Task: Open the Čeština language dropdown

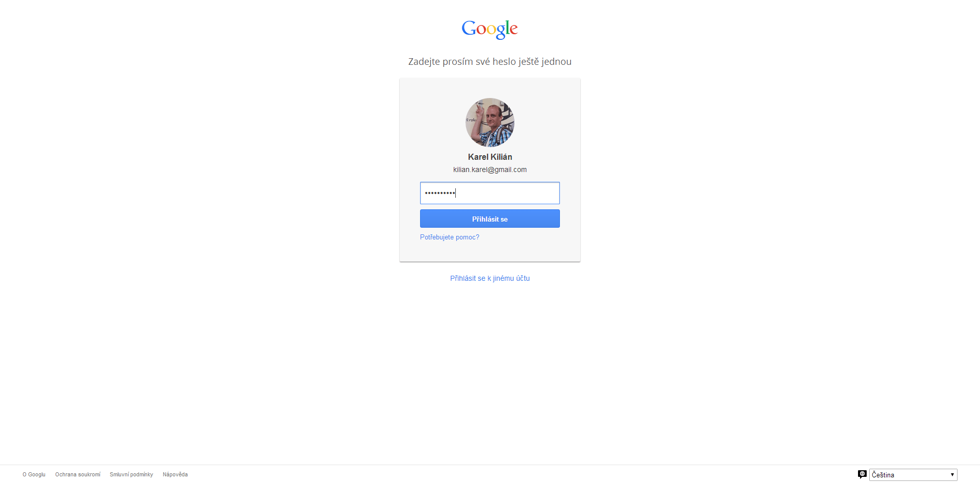Action: point(913,475)
